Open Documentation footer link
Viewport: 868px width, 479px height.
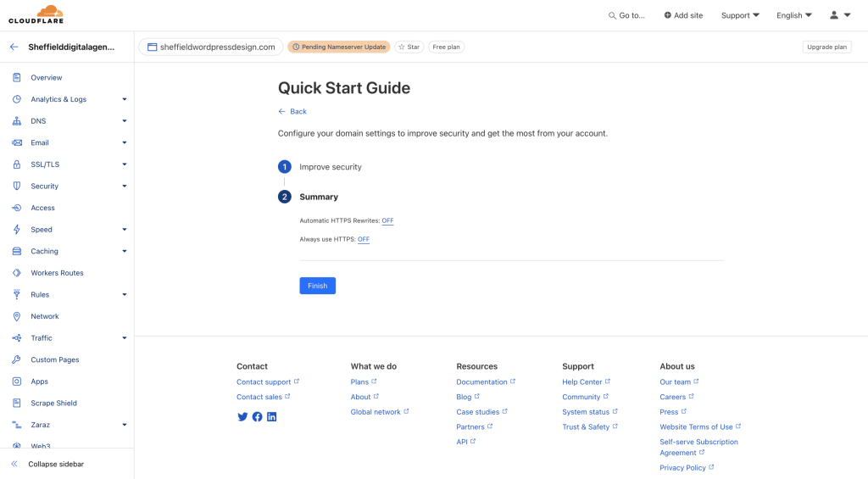pyautogui.click(x=486, y=382)
